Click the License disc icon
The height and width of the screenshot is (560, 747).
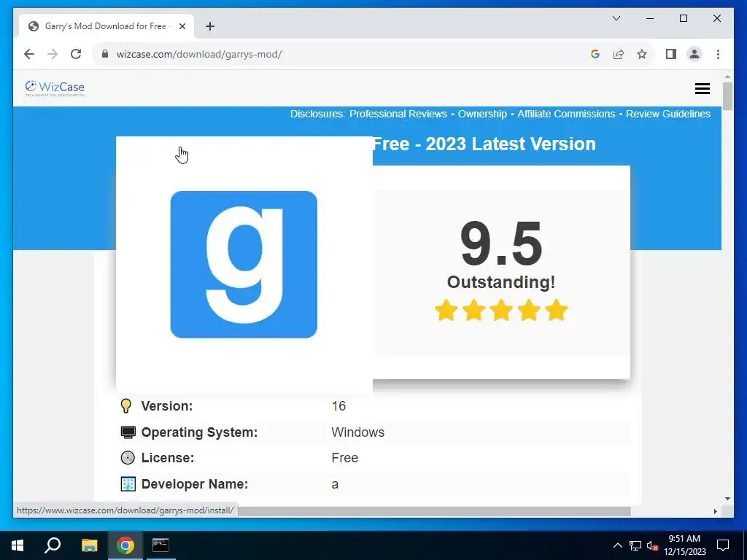pos(128,458)
